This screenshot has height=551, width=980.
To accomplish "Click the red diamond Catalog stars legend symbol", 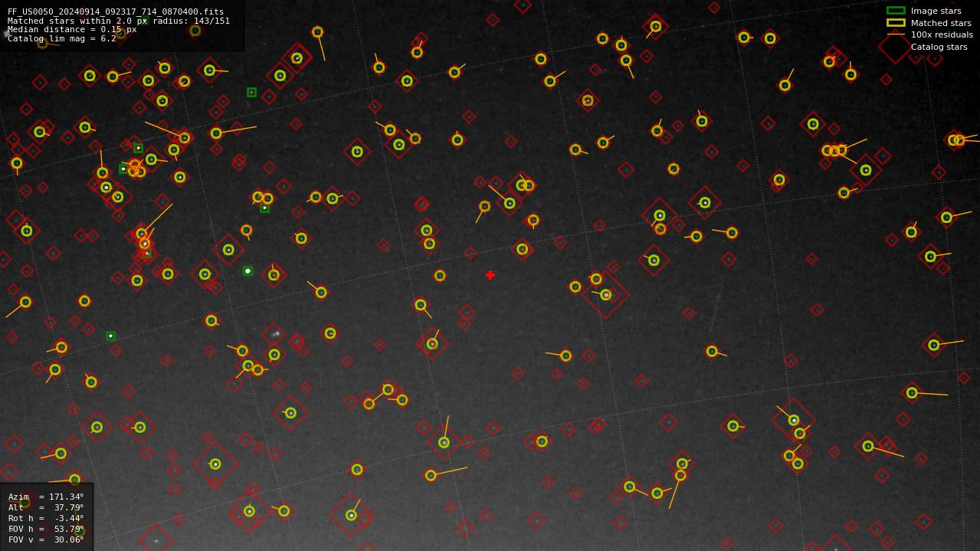I will click(x=896, y=47).
